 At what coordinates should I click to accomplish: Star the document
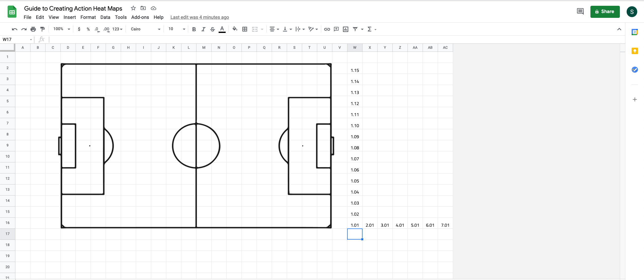coord(133,8)
